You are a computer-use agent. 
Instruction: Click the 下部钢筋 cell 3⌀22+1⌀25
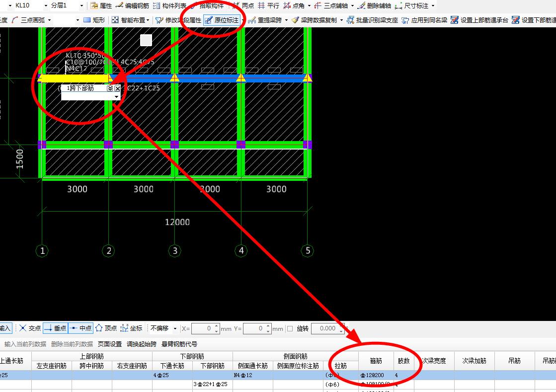click(x=212, y=384)
